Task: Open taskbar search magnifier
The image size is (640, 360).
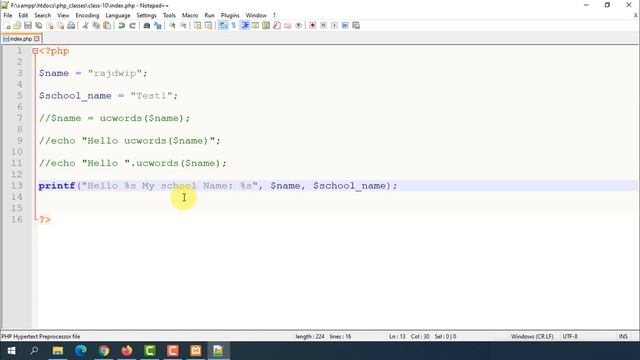Action: click(34, 351)
